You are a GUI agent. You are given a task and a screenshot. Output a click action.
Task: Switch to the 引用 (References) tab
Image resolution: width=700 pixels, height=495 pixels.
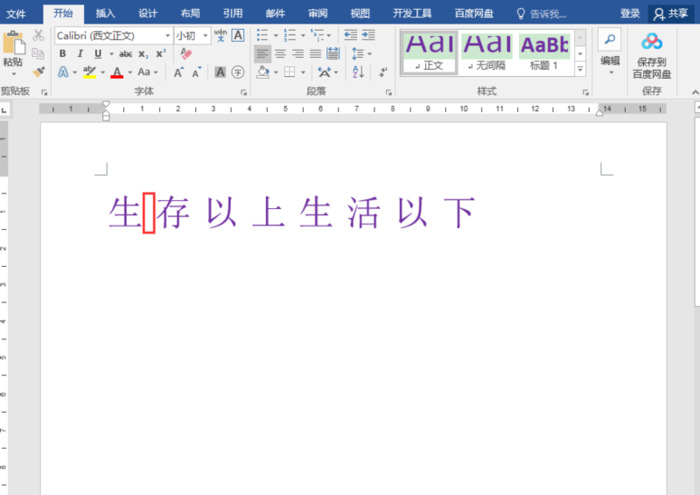pos(233,13)
